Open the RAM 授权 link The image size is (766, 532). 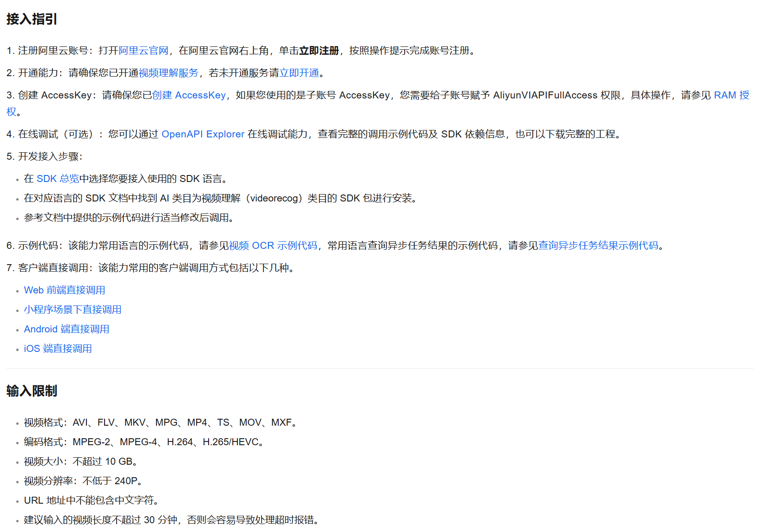pos(732,95)
